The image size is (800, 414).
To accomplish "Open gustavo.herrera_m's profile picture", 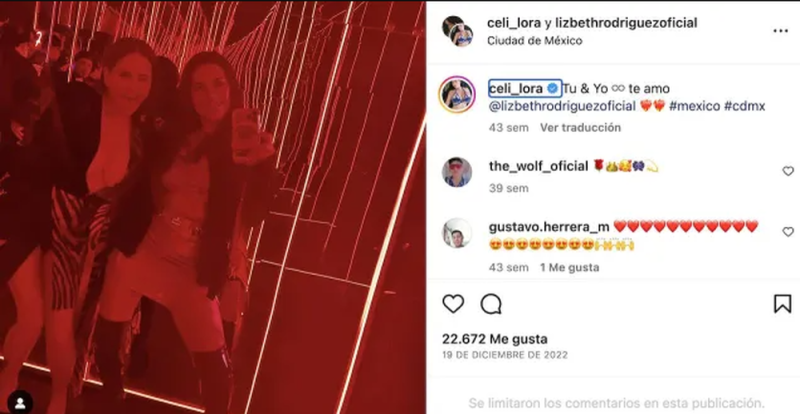I will point(457,233).
